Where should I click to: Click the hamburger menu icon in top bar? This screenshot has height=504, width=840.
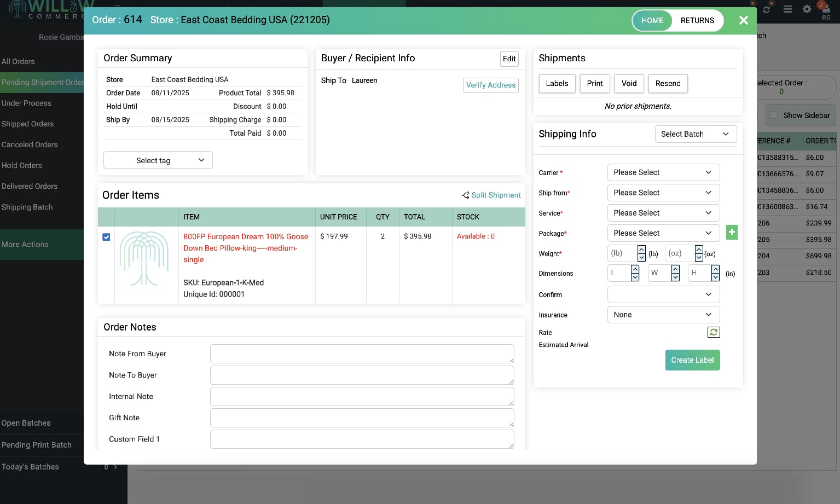click(787, 9)
